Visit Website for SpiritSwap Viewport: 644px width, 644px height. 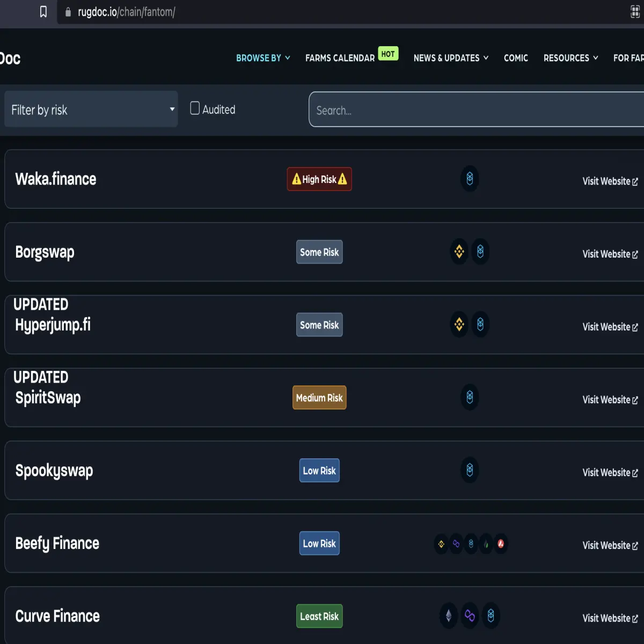(x=610, y=400)
